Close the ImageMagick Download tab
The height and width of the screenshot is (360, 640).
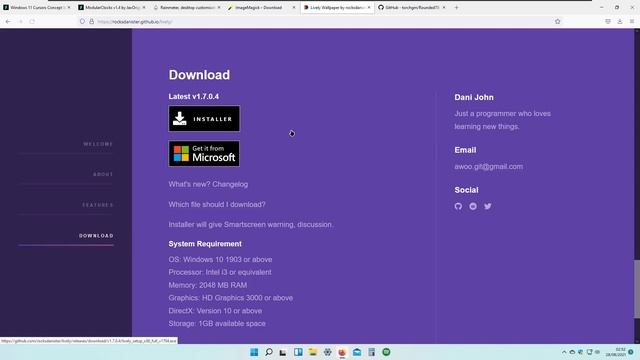click(293, 8)
